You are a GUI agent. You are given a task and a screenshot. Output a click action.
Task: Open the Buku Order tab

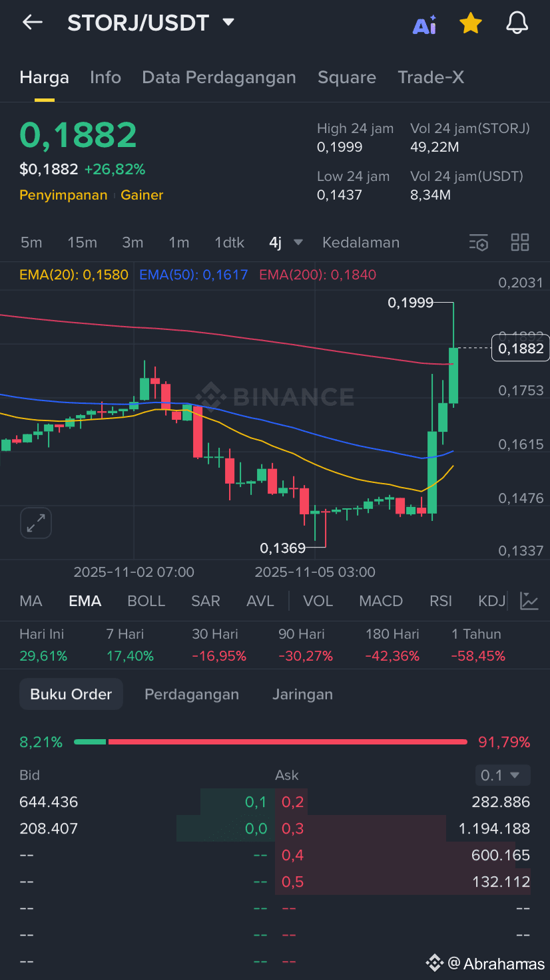(71, 694)
